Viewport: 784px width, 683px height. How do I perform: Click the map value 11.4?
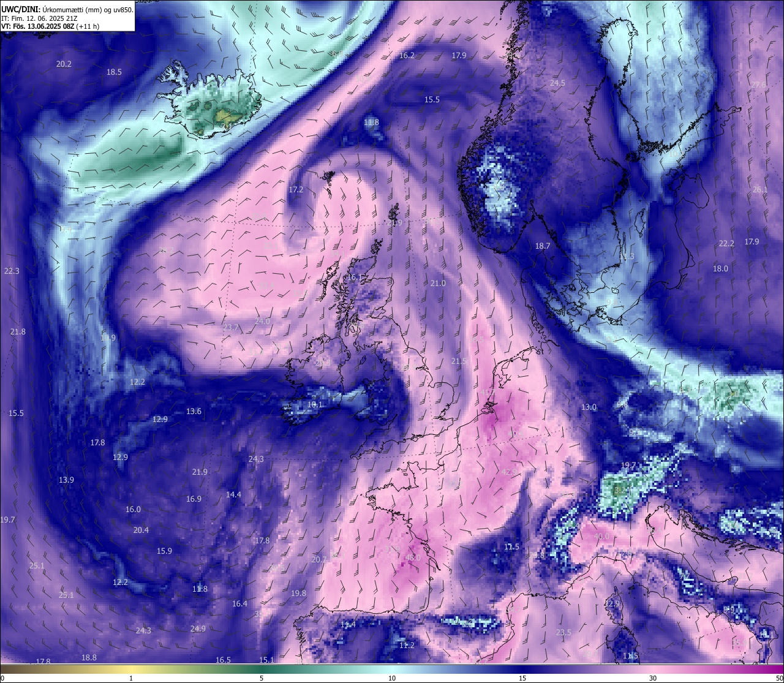[348, 625]
